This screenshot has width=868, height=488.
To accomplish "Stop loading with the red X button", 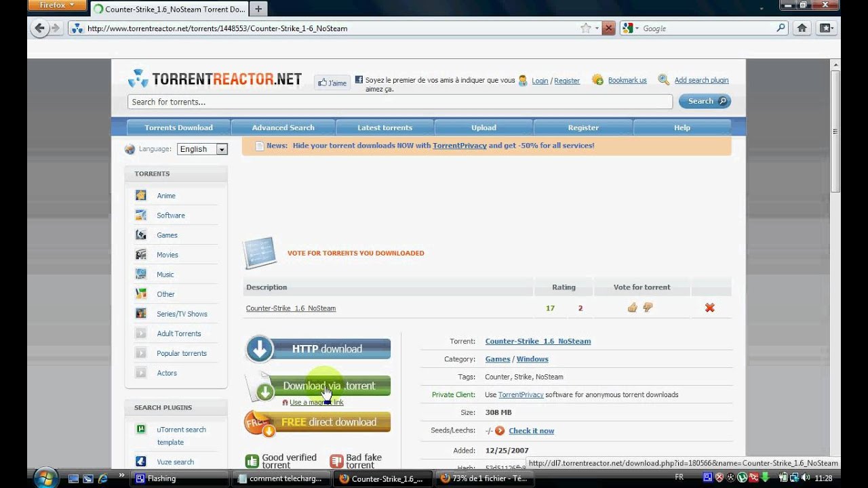I will 608,28.
